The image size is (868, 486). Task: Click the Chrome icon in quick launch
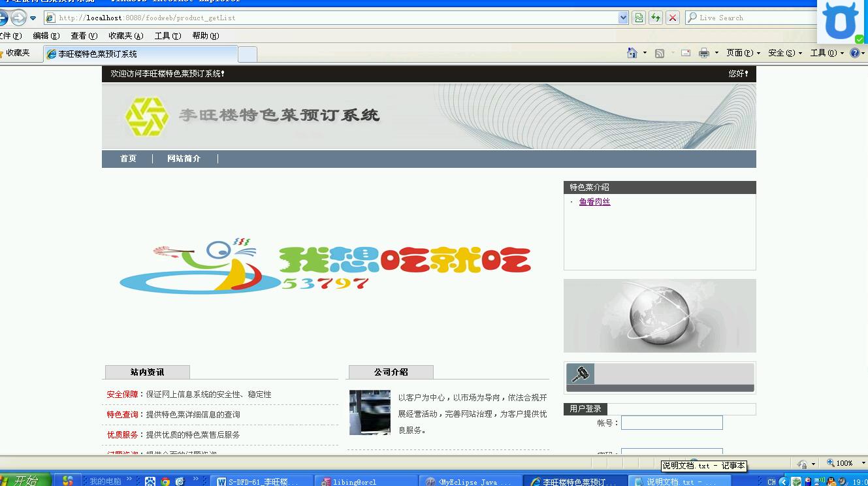pos(166,481)
